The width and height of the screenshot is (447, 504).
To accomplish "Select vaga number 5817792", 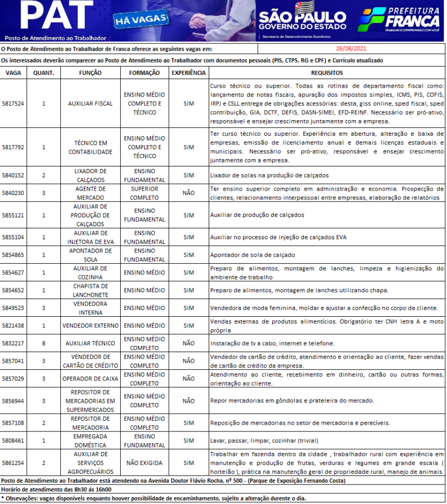I will 13,147.
